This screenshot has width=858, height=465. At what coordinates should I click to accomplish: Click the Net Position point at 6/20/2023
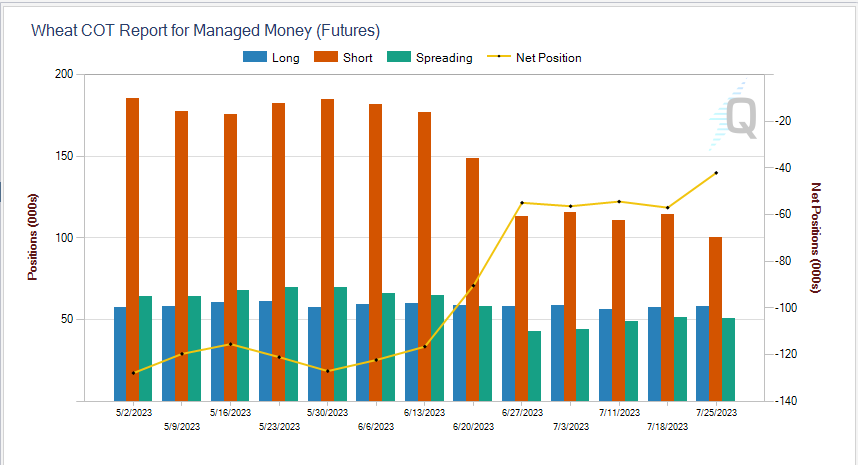(473, 286)
